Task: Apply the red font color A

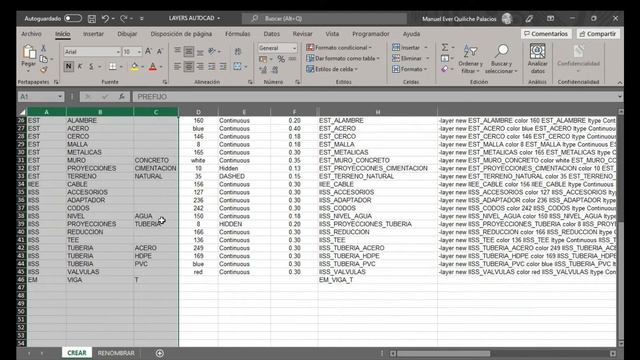Action: click(x=153, y=67)
